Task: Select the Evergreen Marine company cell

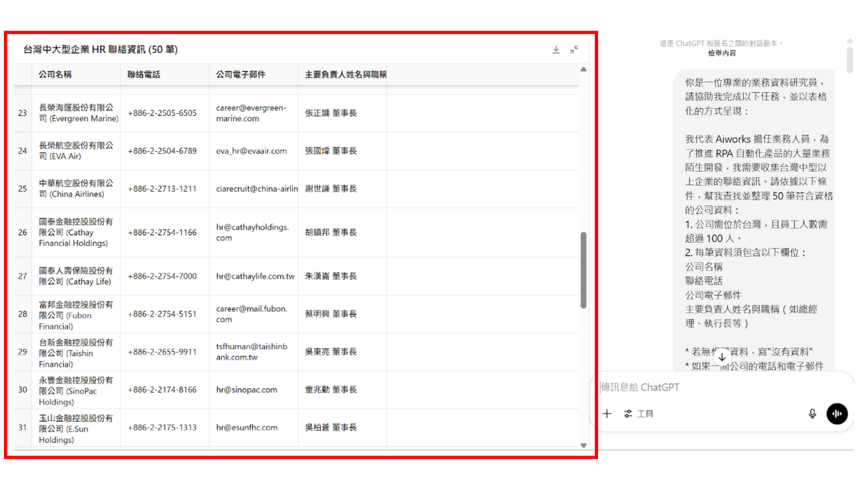Action: (x=76, y=113)
